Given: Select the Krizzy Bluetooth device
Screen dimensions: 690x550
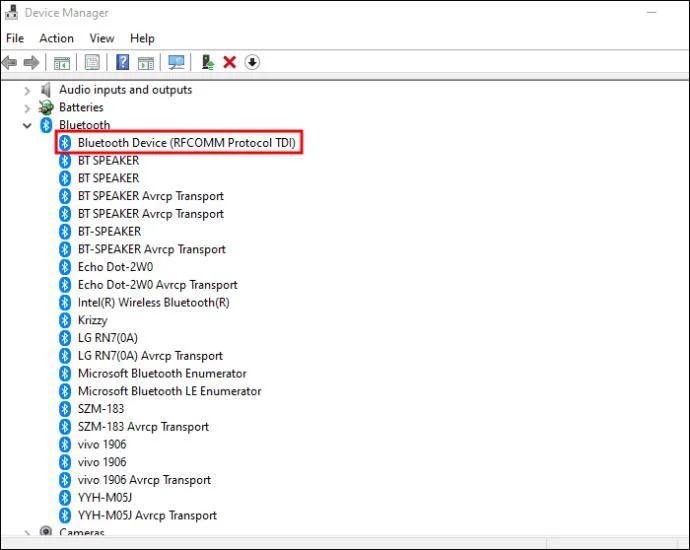Looking at the screenshot, I should pyautogui.click(x=92, y=320).
